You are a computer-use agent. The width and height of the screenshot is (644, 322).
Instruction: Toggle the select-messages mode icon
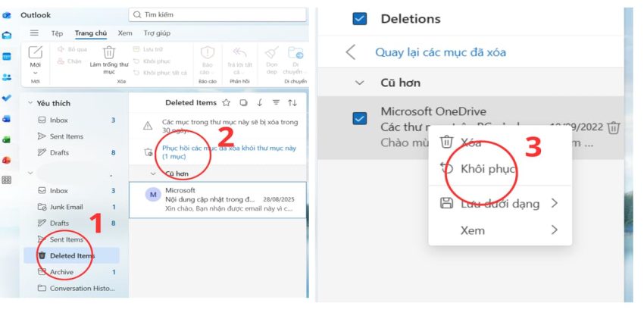coord(243,103)
